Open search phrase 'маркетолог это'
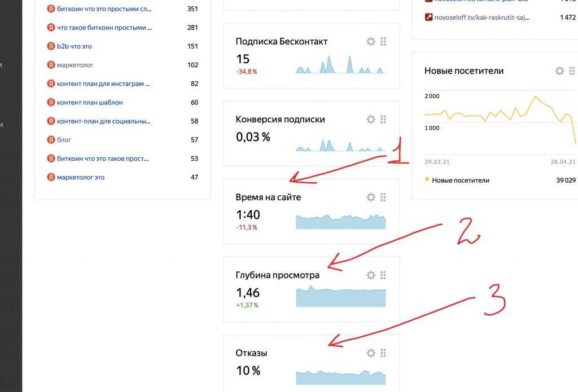This screenshot has height=392, width=578. [80, 177]
